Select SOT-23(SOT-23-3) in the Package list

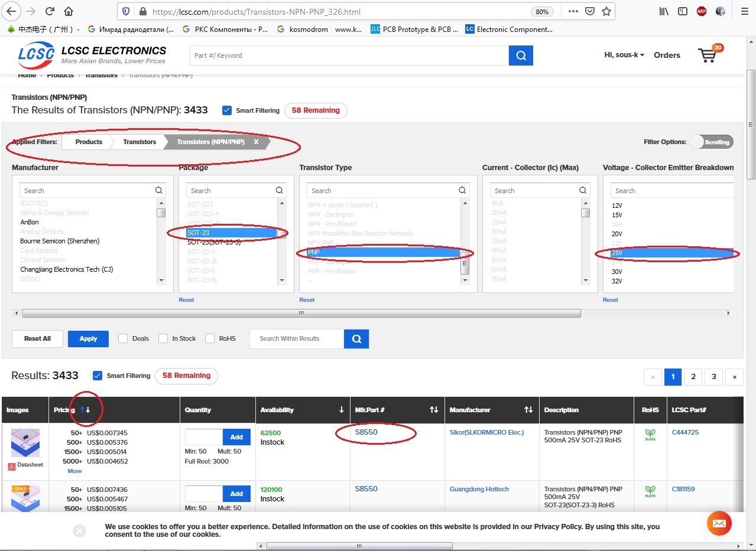[214, 242]
